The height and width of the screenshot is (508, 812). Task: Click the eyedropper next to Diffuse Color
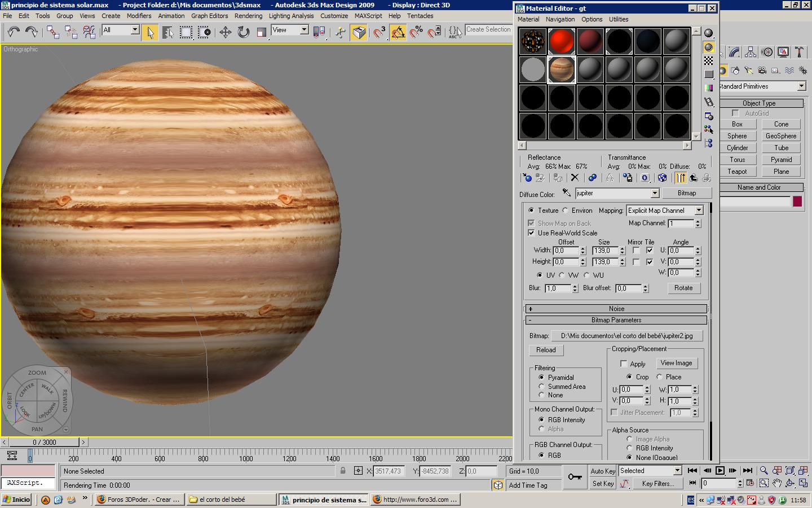(567, 193)
